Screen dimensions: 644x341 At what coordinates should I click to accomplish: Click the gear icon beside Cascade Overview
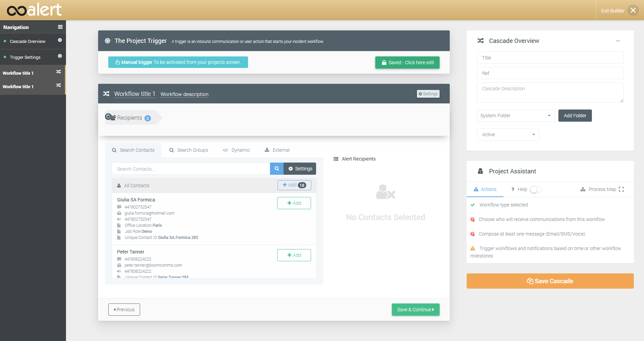coord(60,40)
